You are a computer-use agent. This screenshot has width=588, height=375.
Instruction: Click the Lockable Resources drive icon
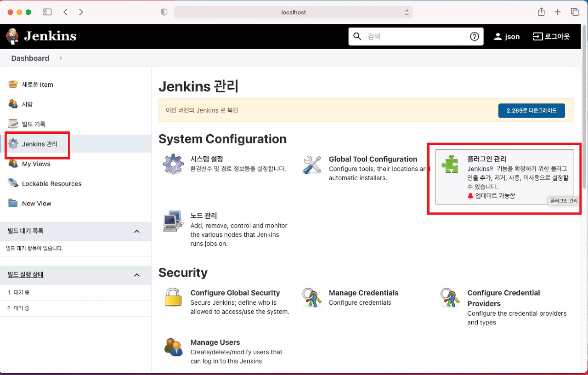coord(13,183)
